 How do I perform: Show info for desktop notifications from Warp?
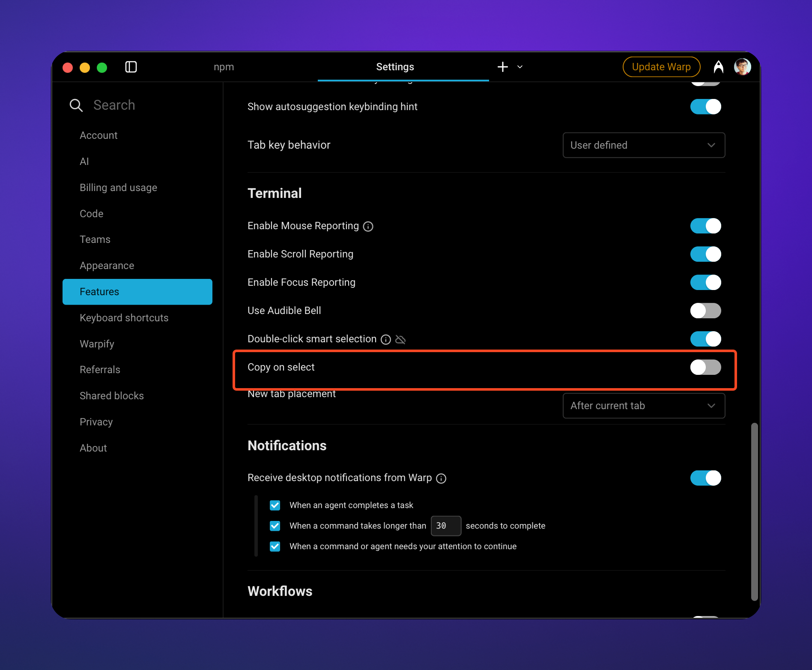point(441,478)
